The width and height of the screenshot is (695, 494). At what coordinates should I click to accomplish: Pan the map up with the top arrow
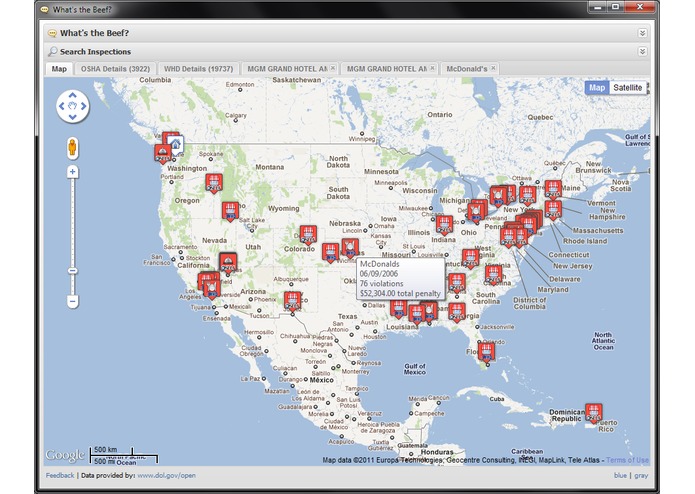[73, 95]
